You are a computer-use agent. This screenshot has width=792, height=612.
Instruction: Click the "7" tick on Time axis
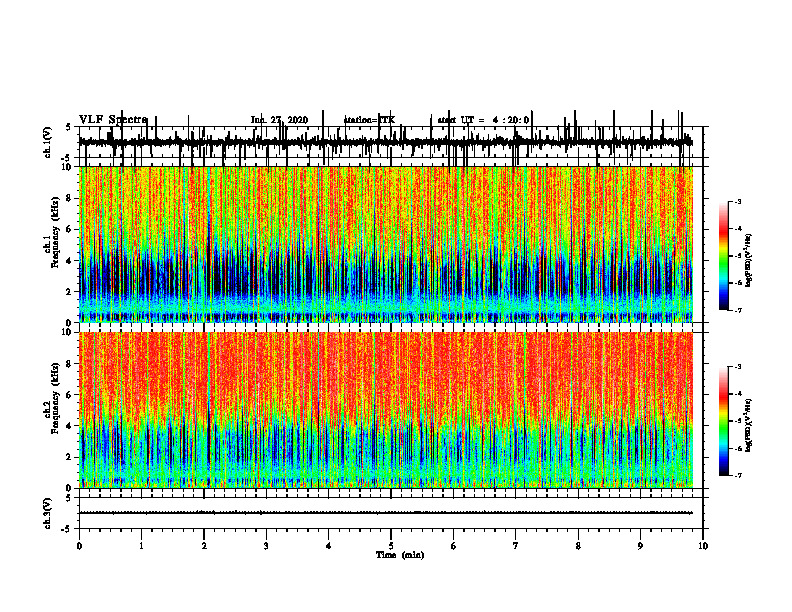click(x=516, y=546)
